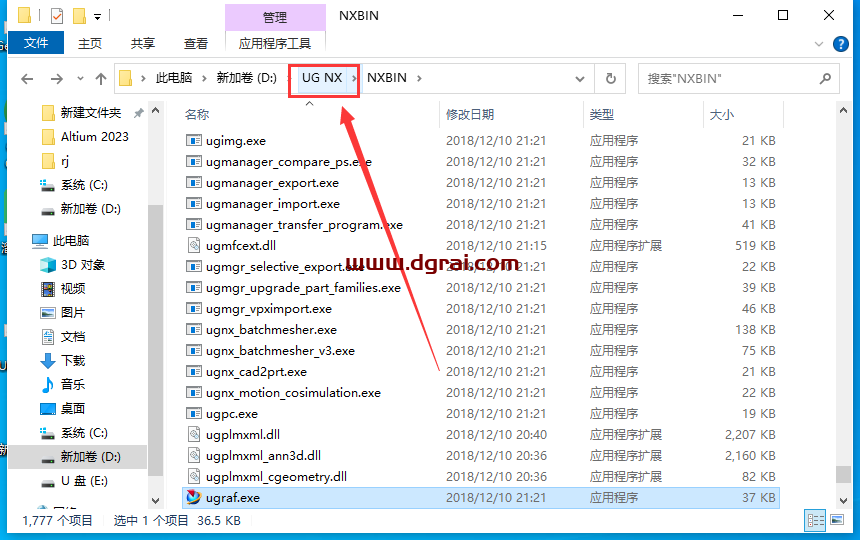Open the address bar history dropdown
Image resolution: width=860 pixels, height=540 pixels.
click(580, 78)
